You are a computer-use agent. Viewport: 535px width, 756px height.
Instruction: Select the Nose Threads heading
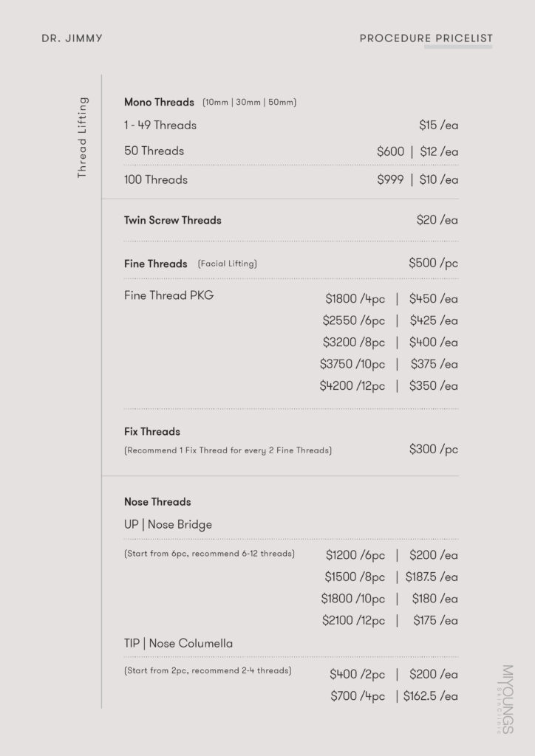coord(157,502)
